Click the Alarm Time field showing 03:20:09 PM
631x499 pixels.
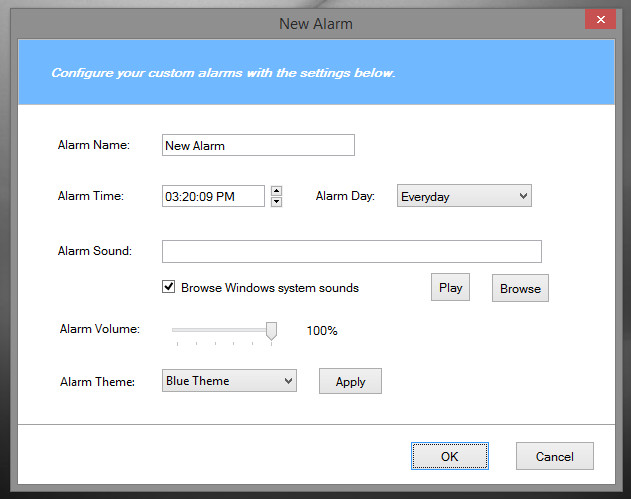[213, 196]
